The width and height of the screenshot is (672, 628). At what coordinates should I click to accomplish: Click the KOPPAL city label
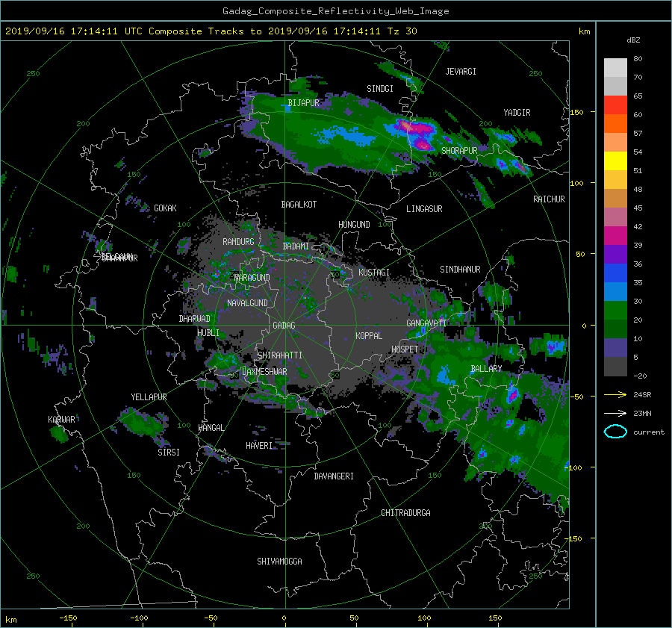point(369,335)
